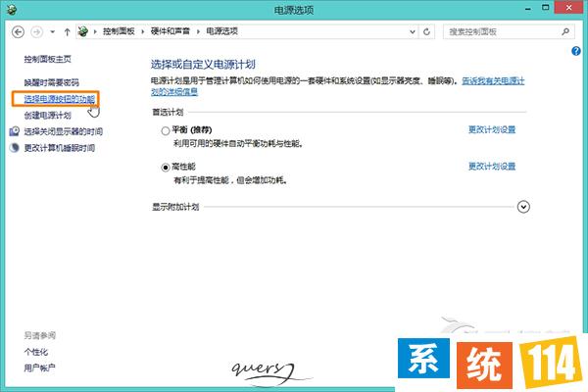Open 控制面板主页 link
Screen dimensions: 588x392
point(47,59)
